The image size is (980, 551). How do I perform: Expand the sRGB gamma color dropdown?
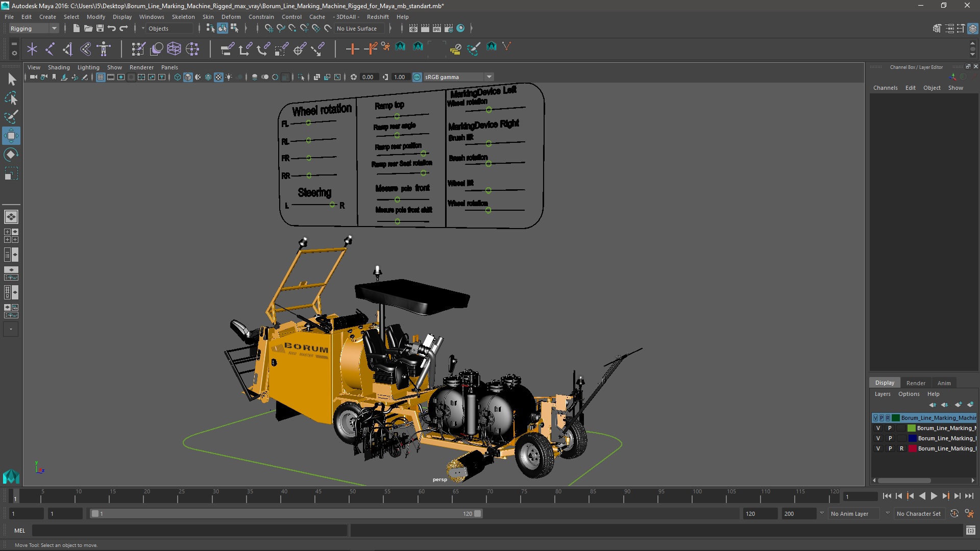[x=489, y=77]
